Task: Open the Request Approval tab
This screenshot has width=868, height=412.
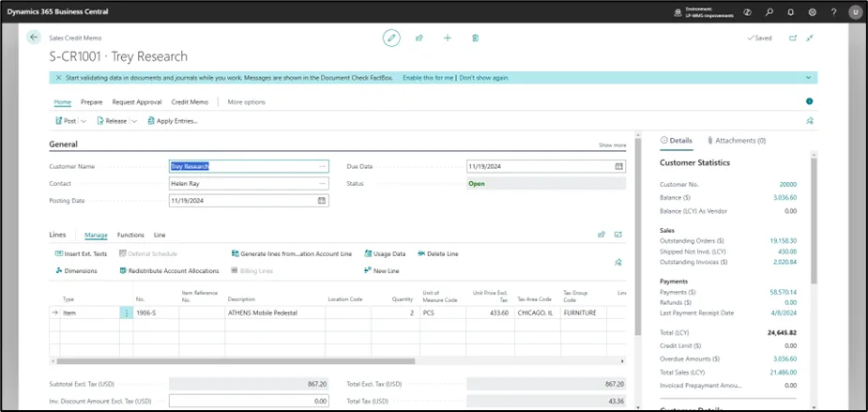Action: (x=137, y=102)
